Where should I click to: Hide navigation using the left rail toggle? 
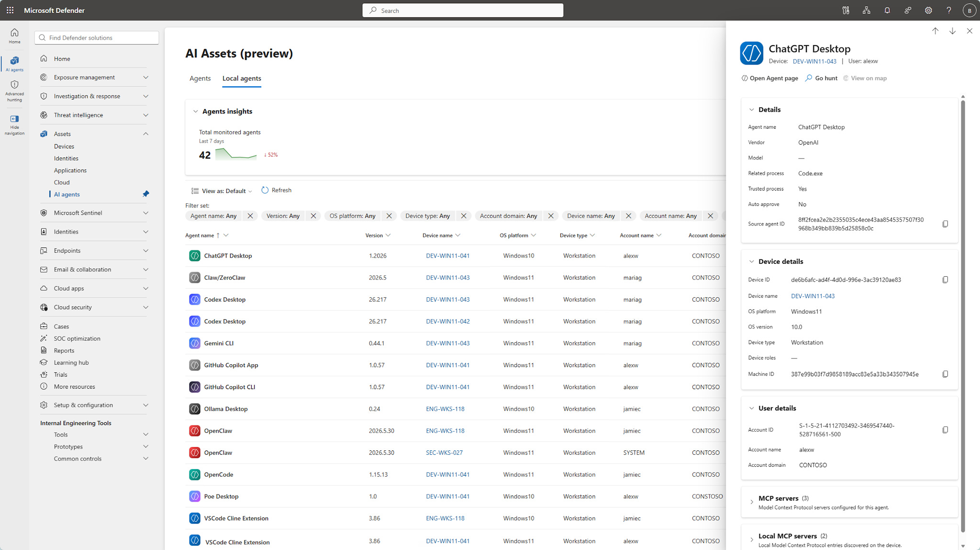tap(14, 124)
